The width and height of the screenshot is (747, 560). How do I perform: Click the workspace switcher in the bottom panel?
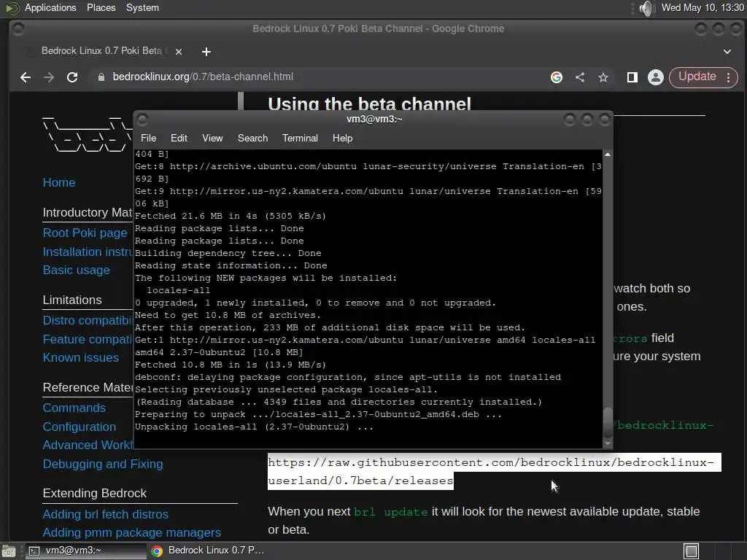click(x=691, y=551)
